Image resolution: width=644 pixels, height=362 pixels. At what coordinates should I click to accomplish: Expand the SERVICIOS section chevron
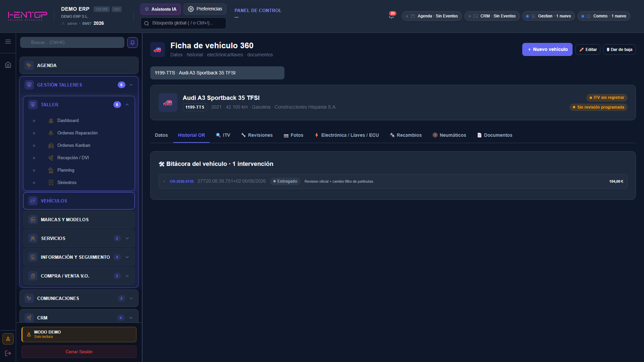(x=127, y=238)
